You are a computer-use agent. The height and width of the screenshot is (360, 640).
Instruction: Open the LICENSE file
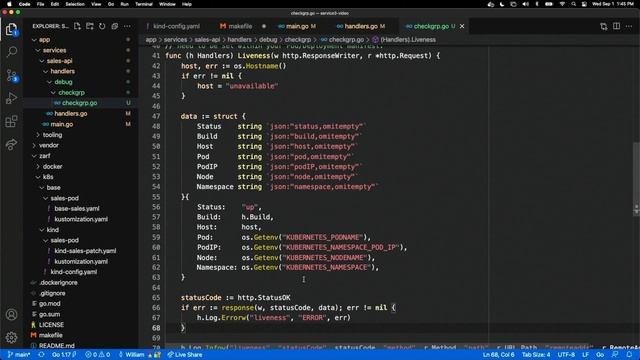pyautogui.click(x=51, y=325)
